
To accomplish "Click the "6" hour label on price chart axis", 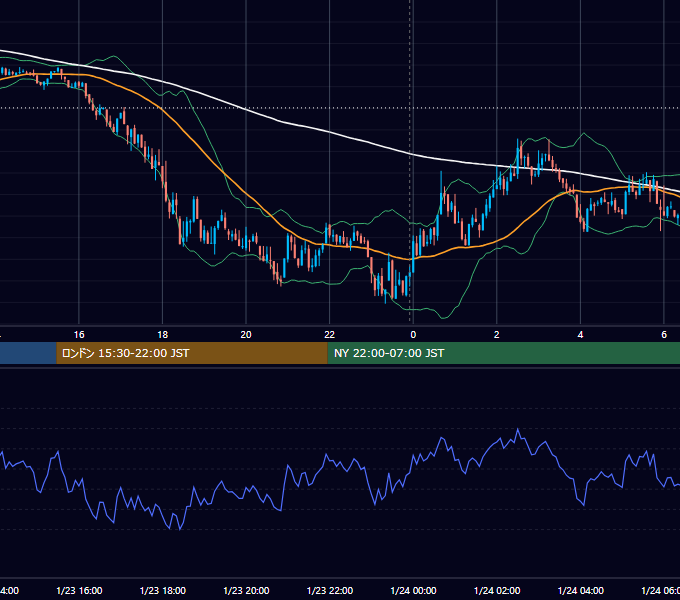I will [664, 335].
